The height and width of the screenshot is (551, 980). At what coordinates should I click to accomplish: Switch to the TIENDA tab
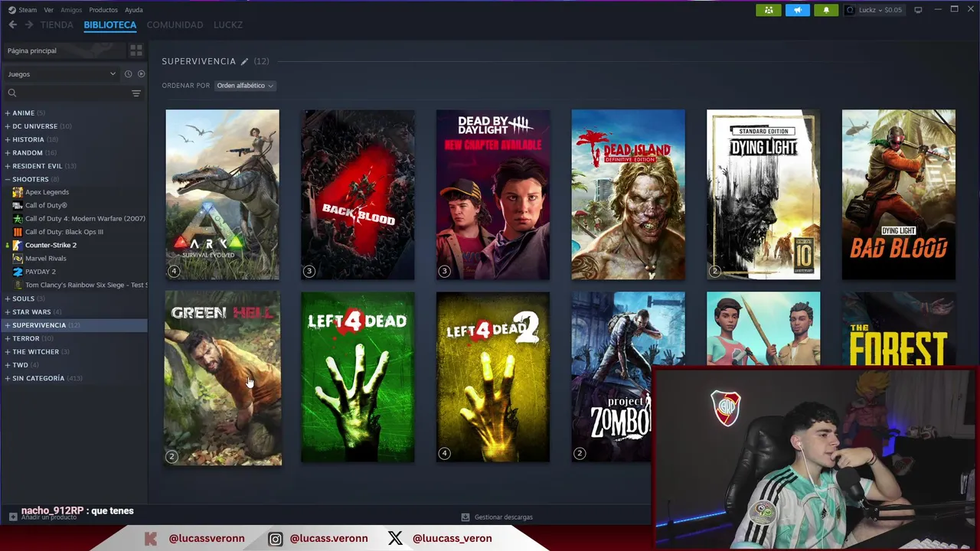coord(57,24)
